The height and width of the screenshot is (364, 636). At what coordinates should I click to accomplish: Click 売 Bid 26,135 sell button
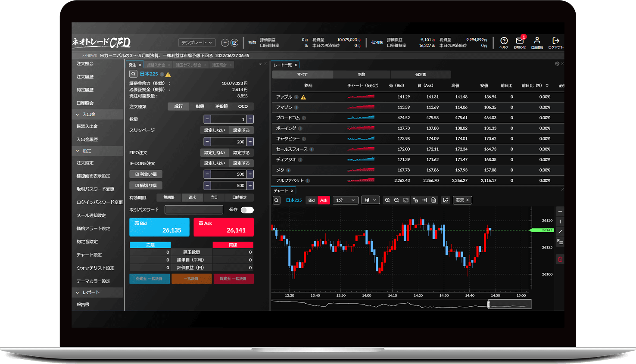coord(159,227)
